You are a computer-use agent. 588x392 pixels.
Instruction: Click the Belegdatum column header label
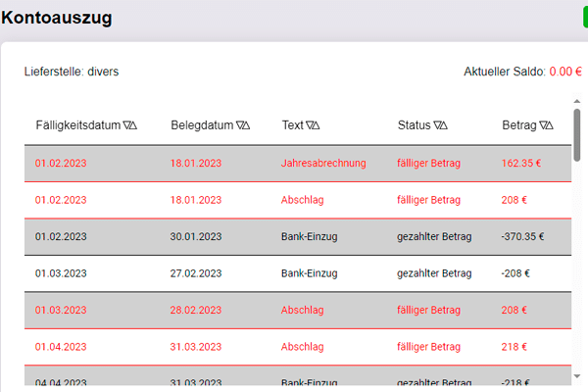[202, 125]
